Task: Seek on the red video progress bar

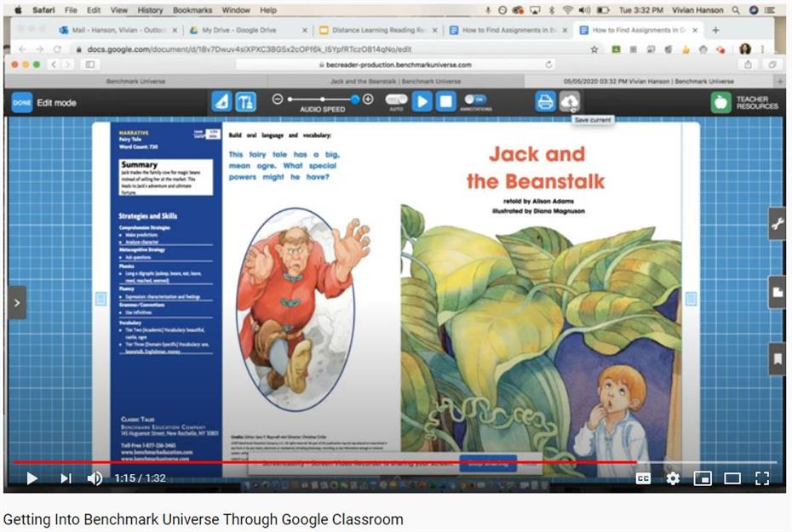Action: coord(394,462)
